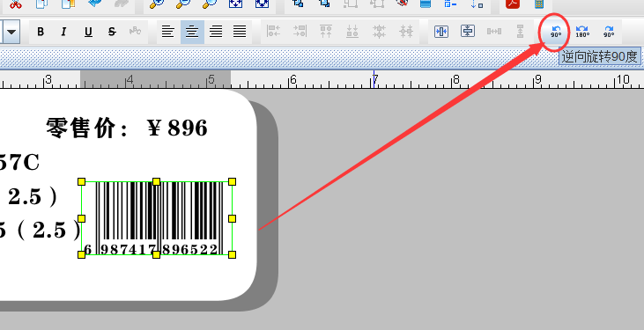This screenshot has width=644, height=330.
Task: Center the object horizontally on the label
Action: [x=441, y=32]
